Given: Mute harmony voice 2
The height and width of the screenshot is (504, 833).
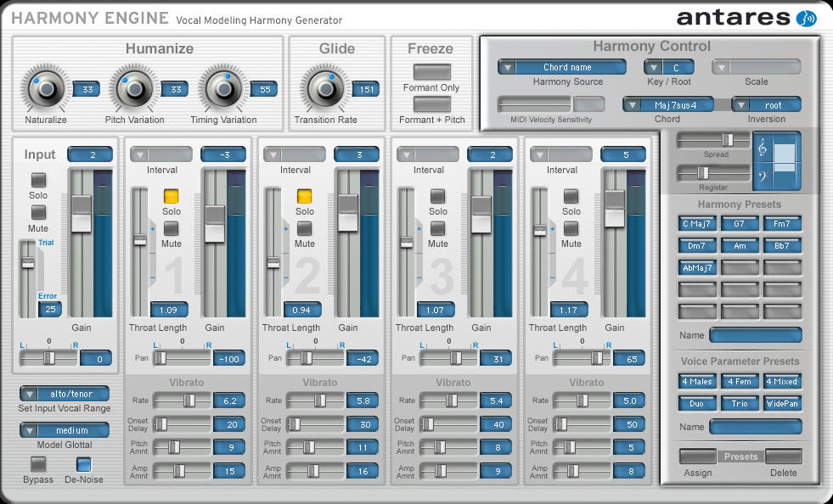Looking at the screenshot, I should point(304,229).
